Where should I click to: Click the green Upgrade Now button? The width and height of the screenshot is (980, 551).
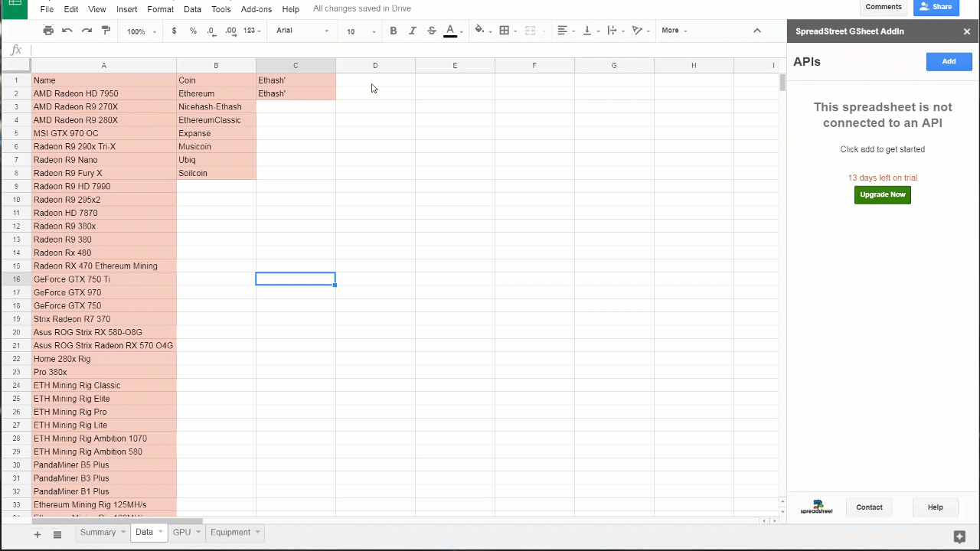pos(883,194)
